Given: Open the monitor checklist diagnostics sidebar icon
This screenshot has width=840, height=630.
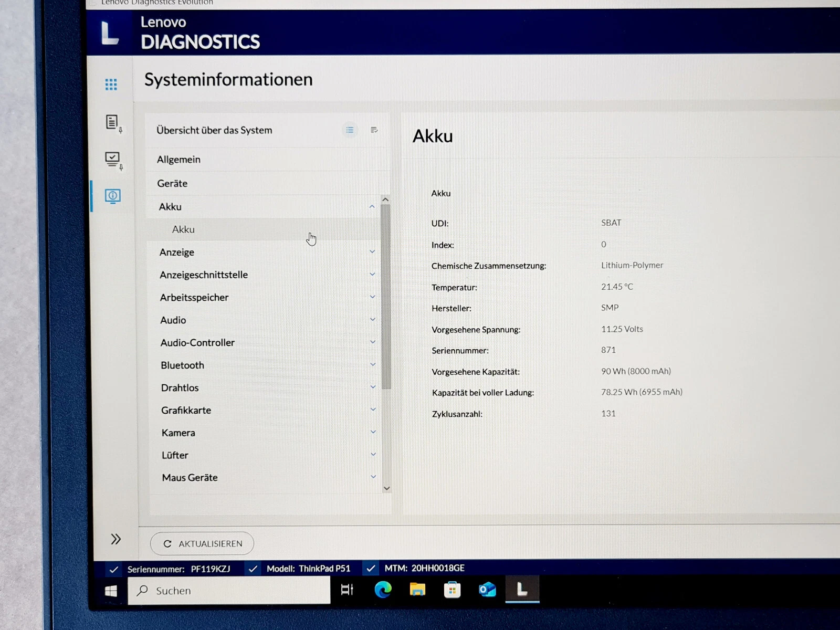Looking at the screenshot, I should click(x=114, y=161).
